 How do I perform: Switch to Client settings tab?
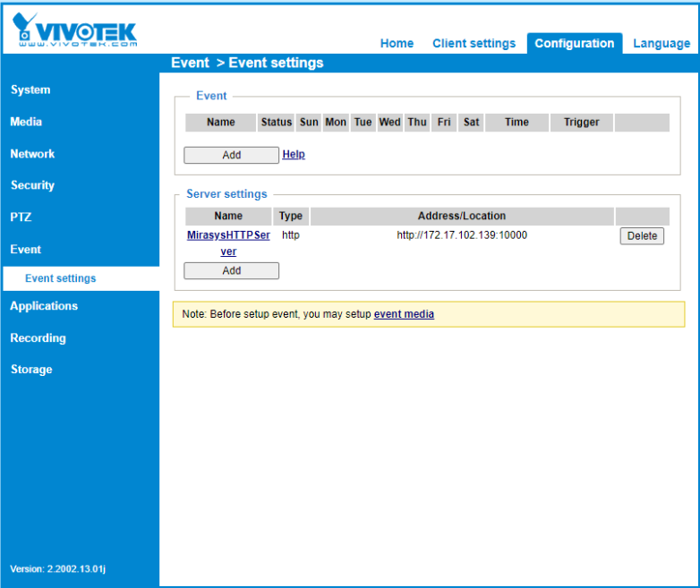(474, 43)
